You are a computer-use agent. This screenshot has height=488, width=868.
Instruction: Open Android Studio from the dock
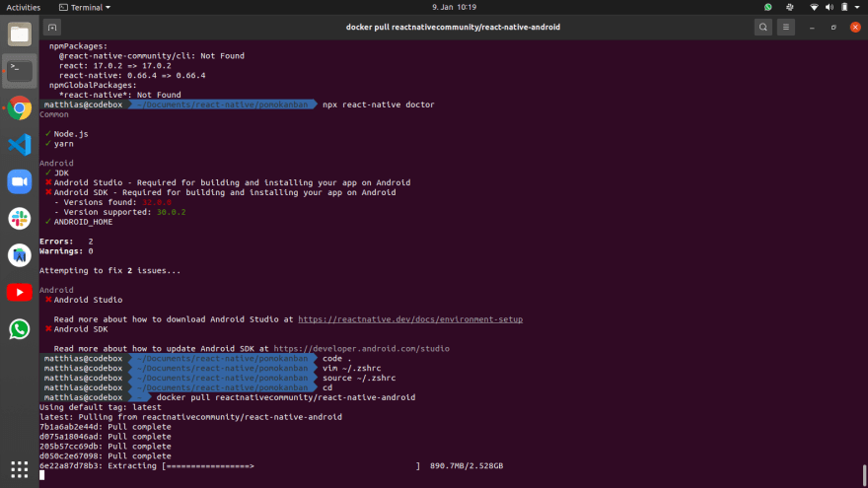tap(20, 255)
